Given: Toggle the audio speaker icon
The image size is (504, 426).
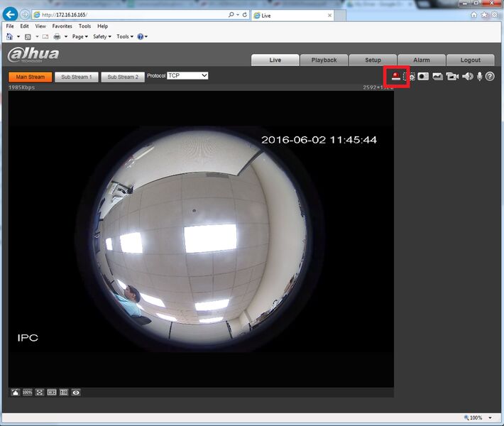Looking at the screenshot, I should coord(467,77).
